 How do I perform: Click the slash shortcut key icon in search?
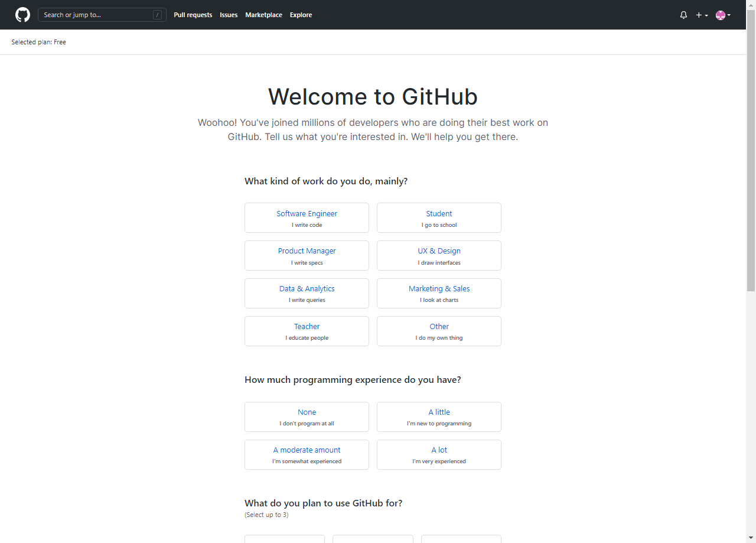157,15
